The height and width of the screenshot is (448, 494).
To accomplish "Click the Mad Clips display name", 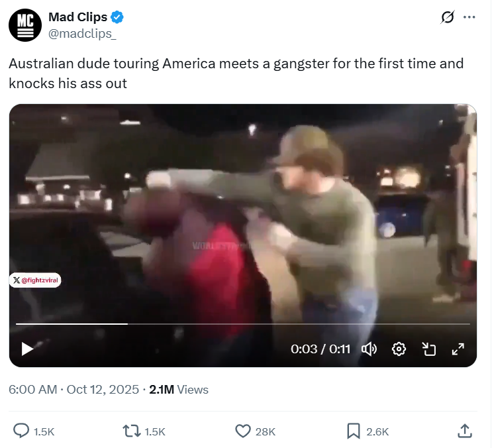I will [78, 17].
